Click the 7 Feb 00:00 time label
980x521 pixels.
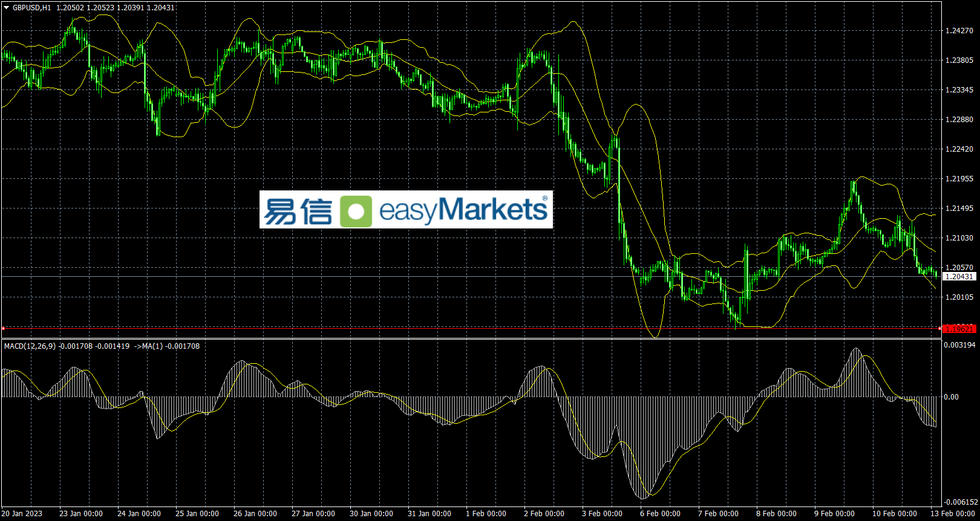click(719, 514)
